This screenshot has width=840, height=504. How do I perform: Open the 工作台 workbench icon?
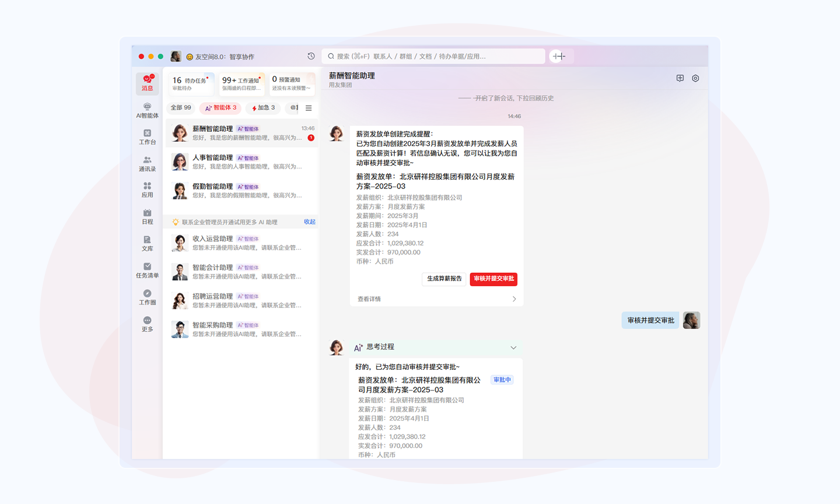tap(147, 137)
